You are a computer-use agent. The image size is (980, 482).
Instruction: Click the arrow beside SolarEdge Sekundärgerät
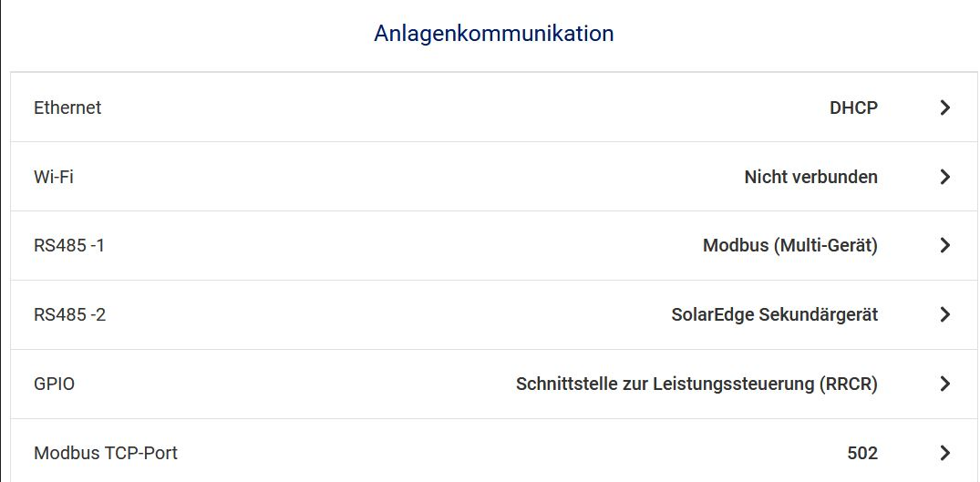point(944,315)
